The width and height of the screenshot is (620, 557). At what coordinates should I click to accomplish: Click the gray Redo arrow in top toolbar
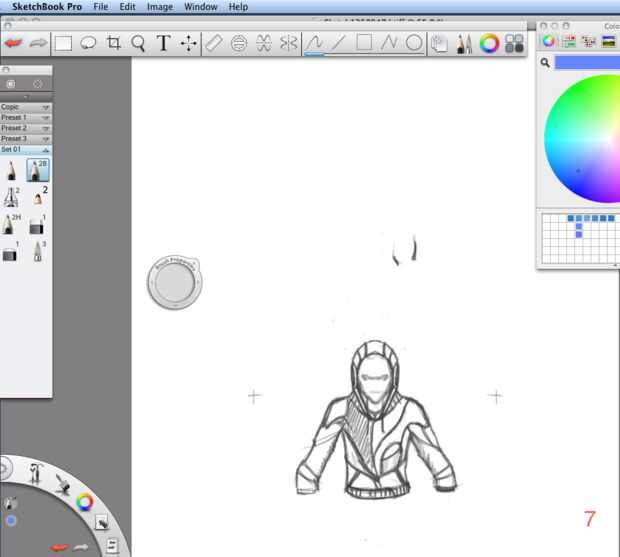click(38, 43)
